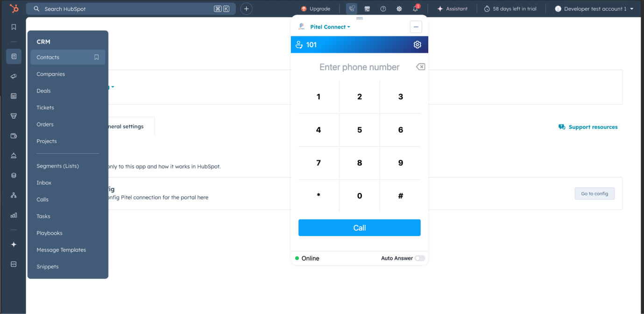Open the Sales funnel sidebar icon

click(14, 116)
